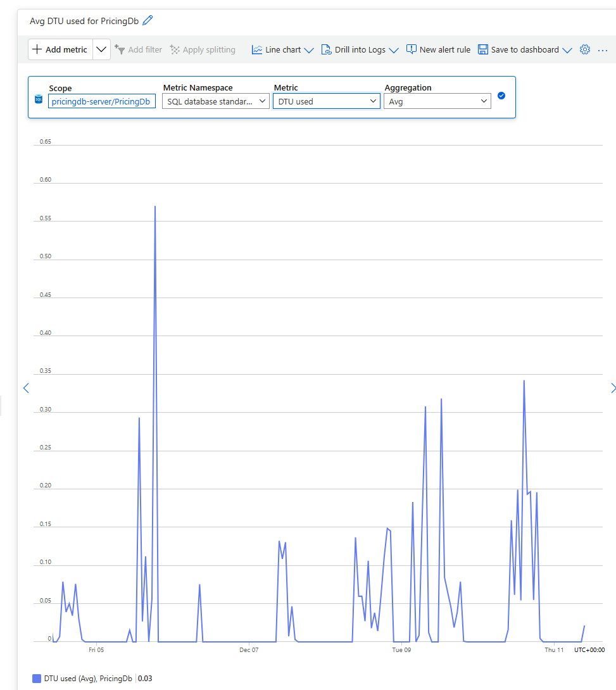Image resolution: width=616 pixels, height=690 pixels.
Task: Open the Avg Aggregation dropdown
Action: click(x=437, y=101)
